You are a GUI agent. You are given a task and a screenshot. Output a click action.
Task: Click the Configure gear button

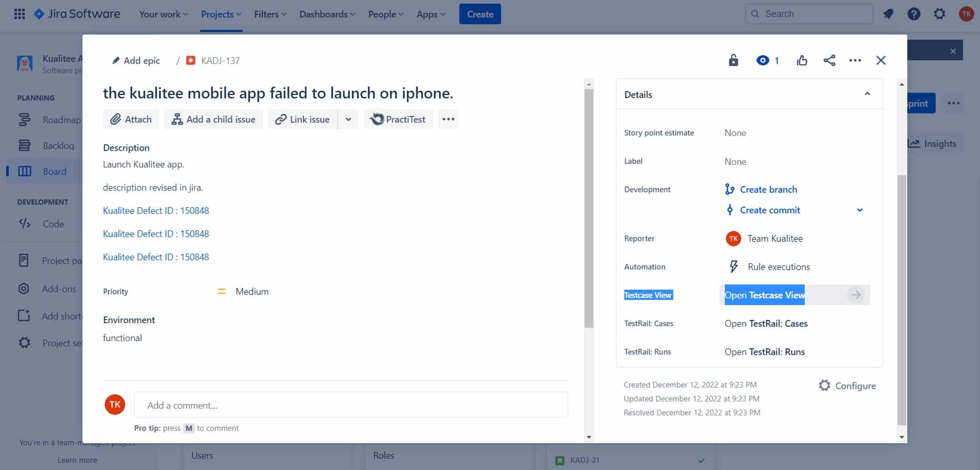(847, 385)
